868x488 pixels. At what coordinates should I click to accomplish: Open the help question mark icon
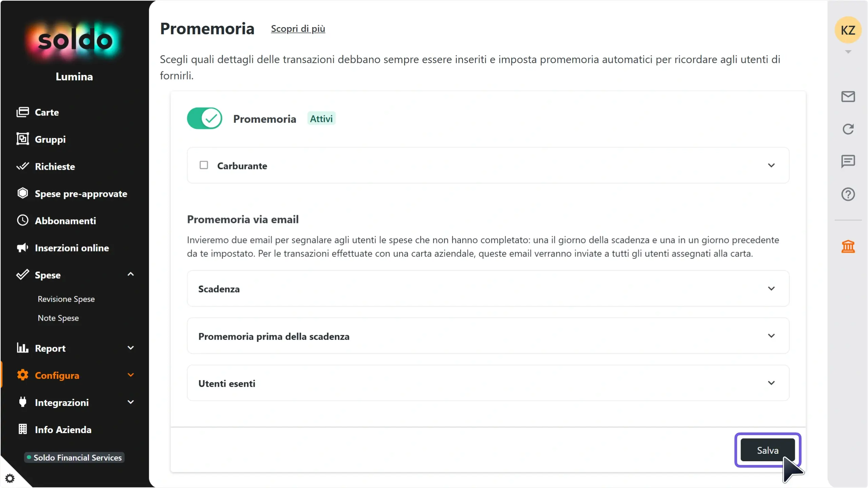click(848, 194)
